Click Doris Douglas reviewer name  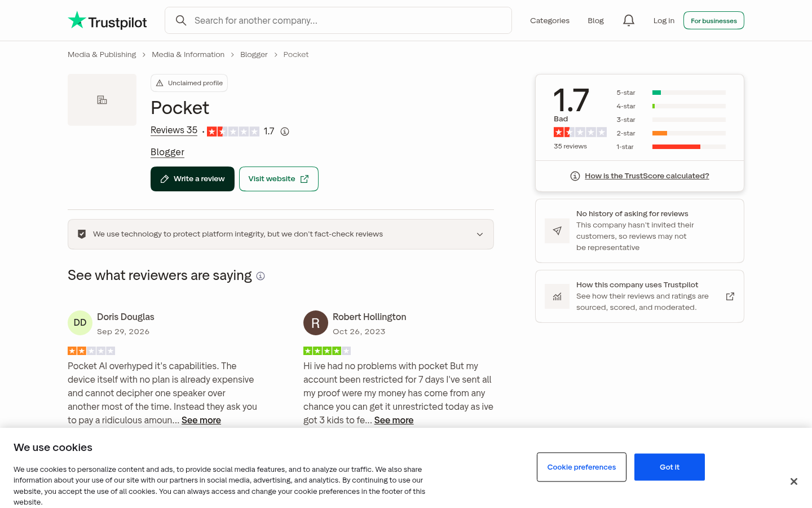[x=126, y=317]
